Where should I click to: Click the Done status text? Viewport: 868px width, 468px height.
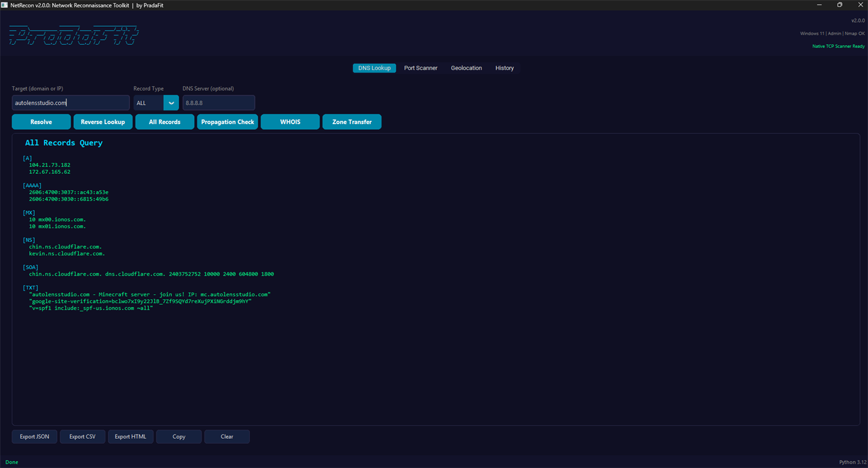pos(12,462)
